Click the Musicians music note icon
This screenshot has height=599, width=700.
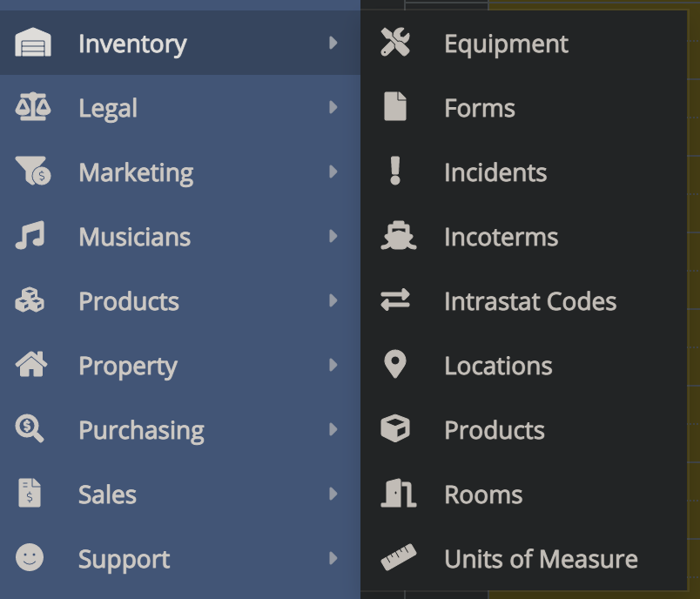point(30,236)
